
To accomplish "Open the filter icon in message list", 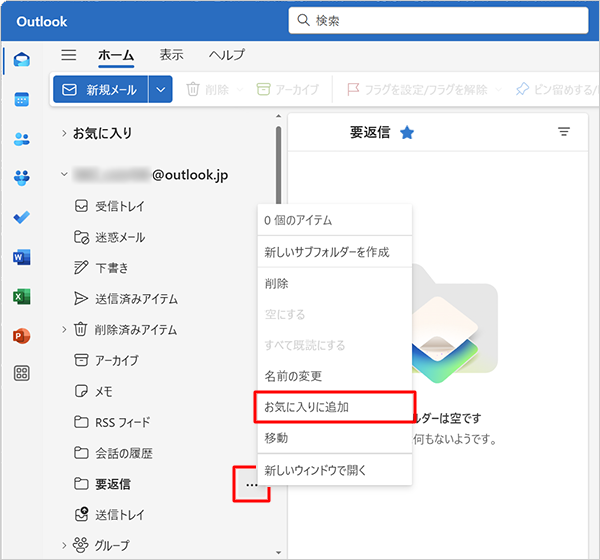I will 564,132.
